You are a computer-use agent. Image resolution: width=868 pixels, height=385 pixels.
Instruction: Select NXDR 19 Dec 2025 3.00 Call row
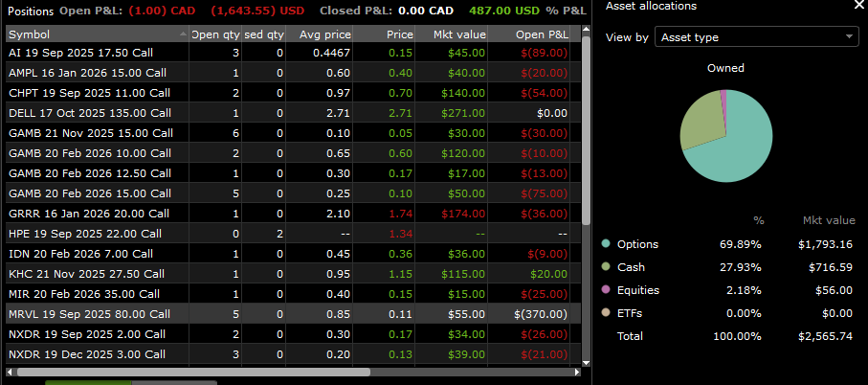tap(294, 354)
